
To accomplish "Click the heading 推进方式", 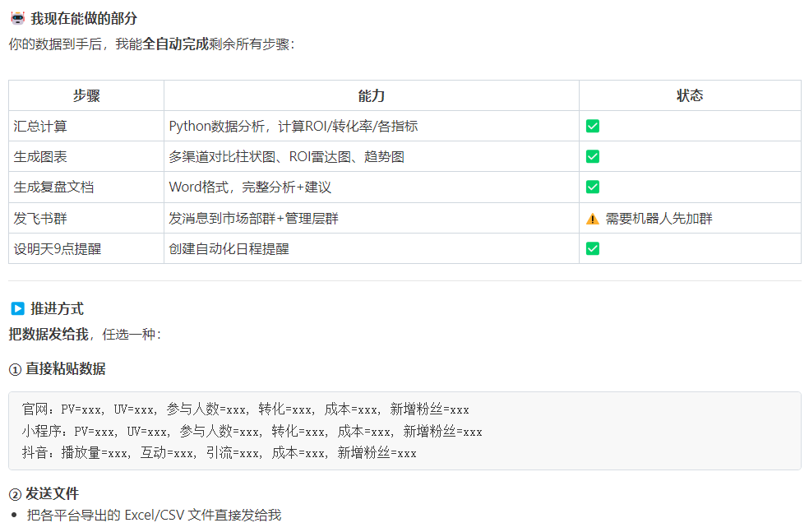I will 59,308.
